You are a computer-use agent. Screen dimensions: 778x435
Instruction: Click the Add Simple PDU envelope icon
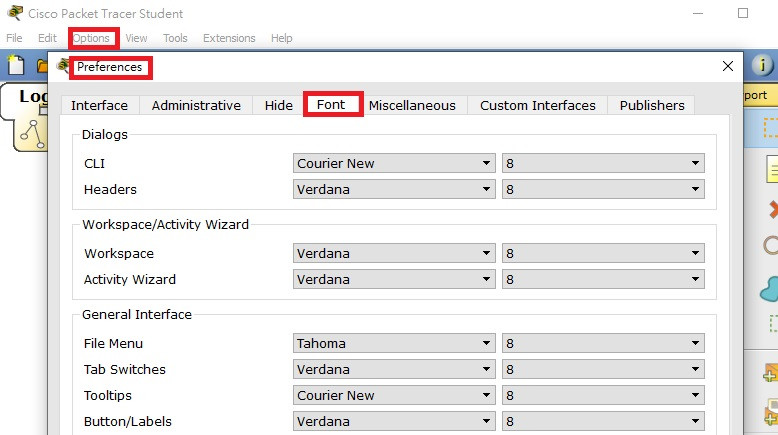(771, 373)
